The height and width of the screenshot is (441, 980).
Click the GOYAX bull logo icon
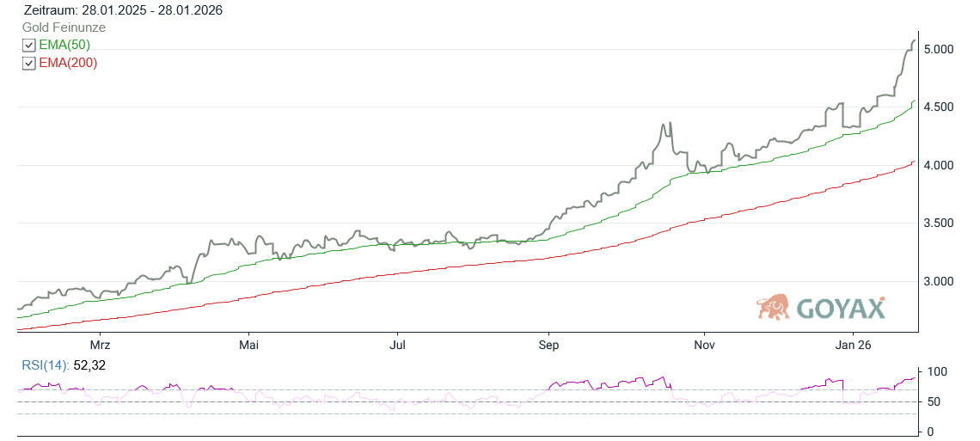click(773, 307)
